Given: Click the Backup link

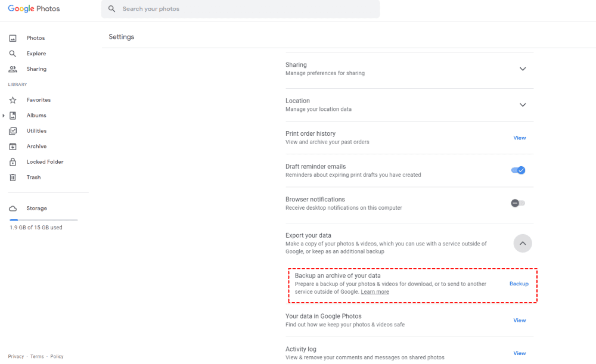Looking at the screenshot, I should (519, 284).
